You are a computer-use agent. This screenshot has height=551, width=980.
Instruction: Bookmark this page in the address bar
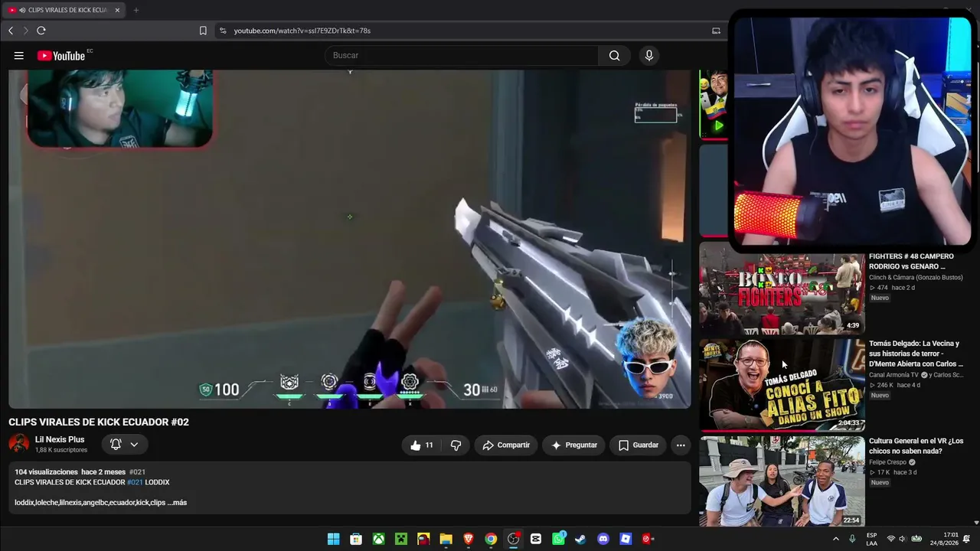[203, 31]
